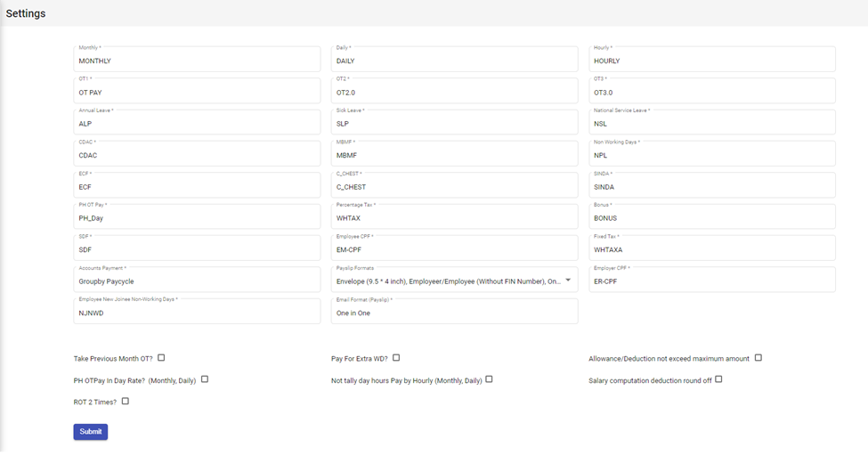Edit the Employer CPF field

pyautogui.click(x=712, y=281)
